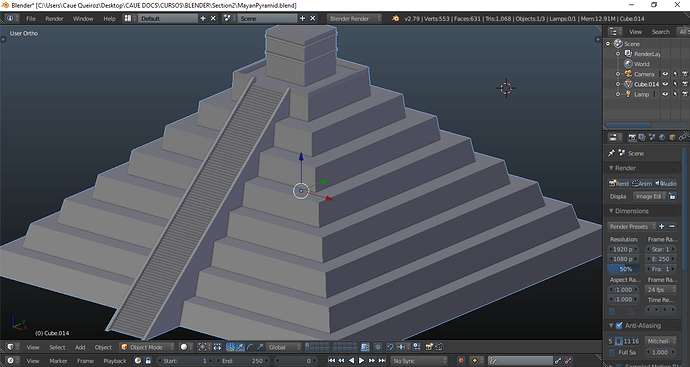Screen dimensions: 690x367
Task: Hide Camera with its eye icon
Action: click(665, 74)
